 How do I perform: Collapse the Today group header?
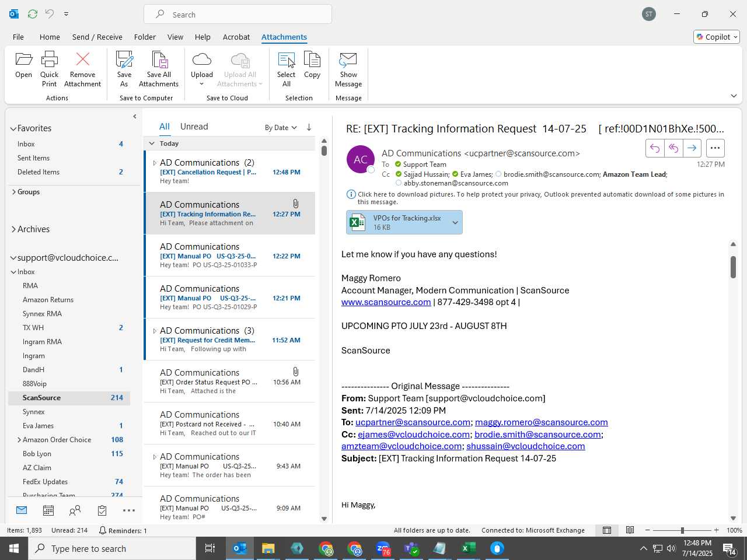pos(152,143)
